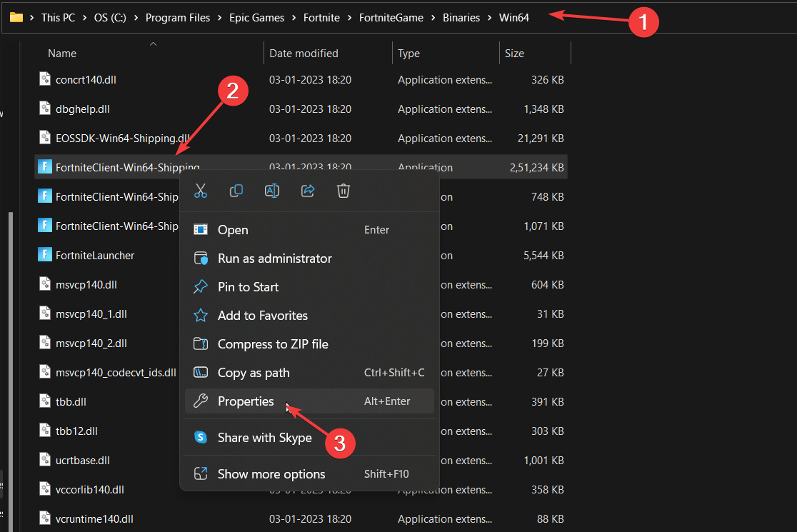Click the Win64 breadcrumb segment
This screenshot has width=797, height=532.
[514, 18]
